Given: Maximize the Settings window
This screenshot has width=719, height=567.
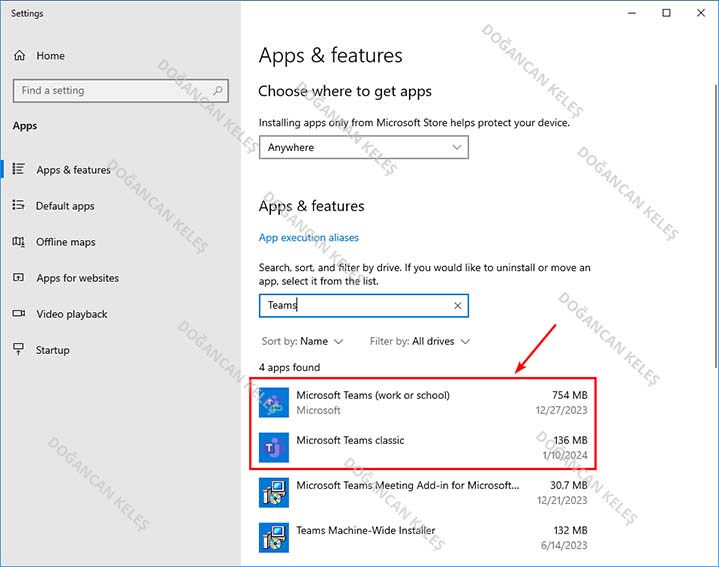Looking at the screenshot, I should pos(666,13).
